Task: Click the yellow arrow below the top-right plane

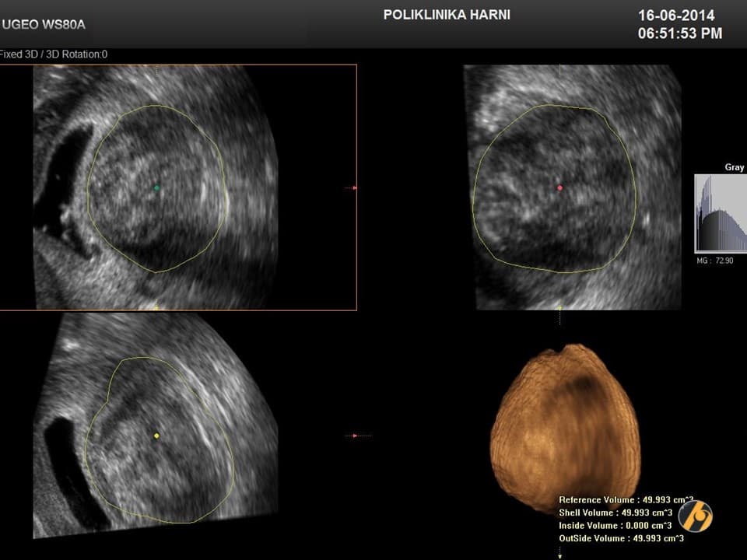Action: pyautogui.click(x=559, y=310)
